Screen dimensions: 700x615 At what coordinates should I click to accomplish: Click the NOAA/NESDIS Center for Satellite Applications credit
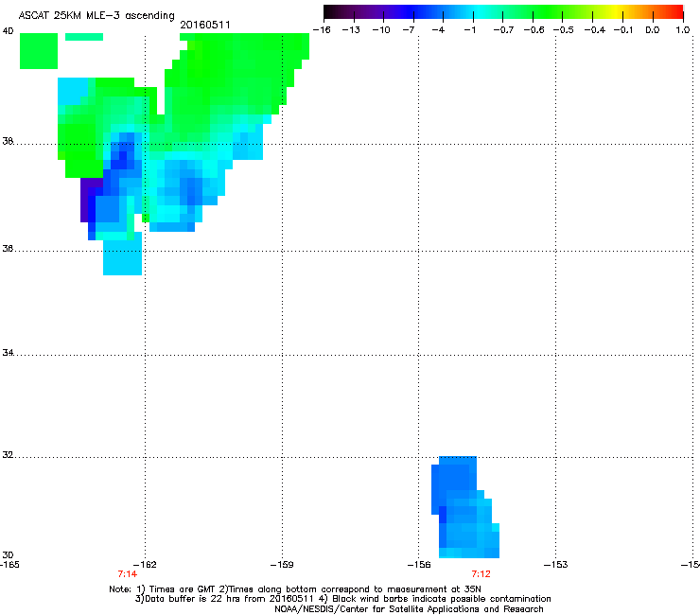point(409,609)
